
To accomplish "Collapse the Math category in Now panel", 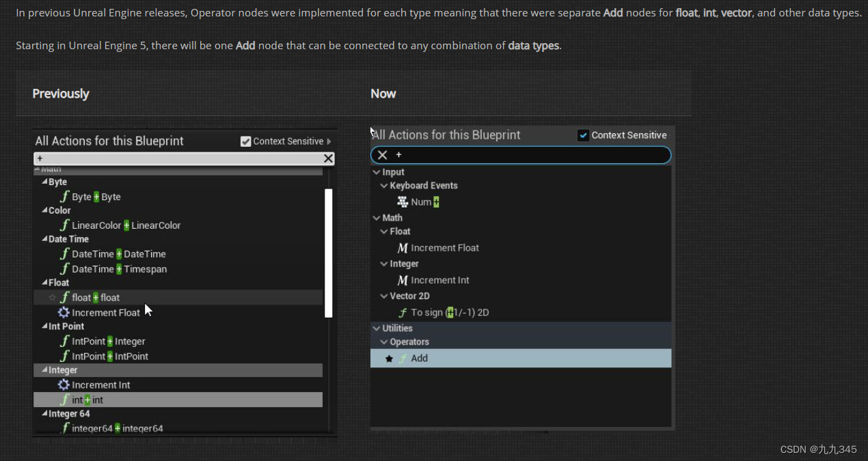I will (x=376, y=218).
